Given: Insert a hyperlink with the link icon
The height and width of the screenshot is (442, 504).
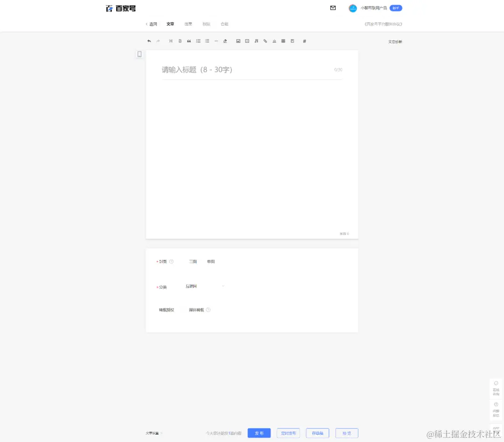Looking at the screenshot, I should click(x=265, y=41).
